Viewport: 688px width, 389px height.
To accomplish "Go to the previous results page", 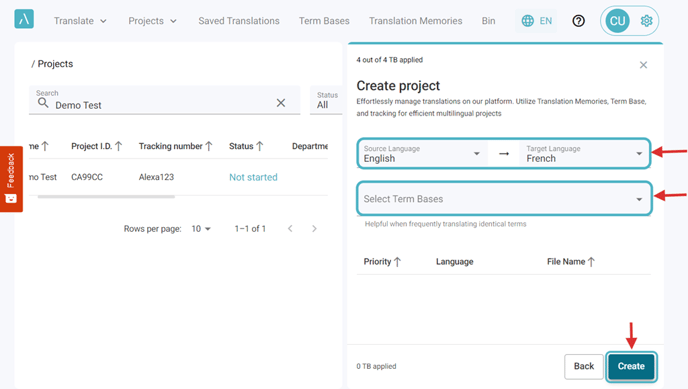I will pyautogui.click(x=290, y=228).
